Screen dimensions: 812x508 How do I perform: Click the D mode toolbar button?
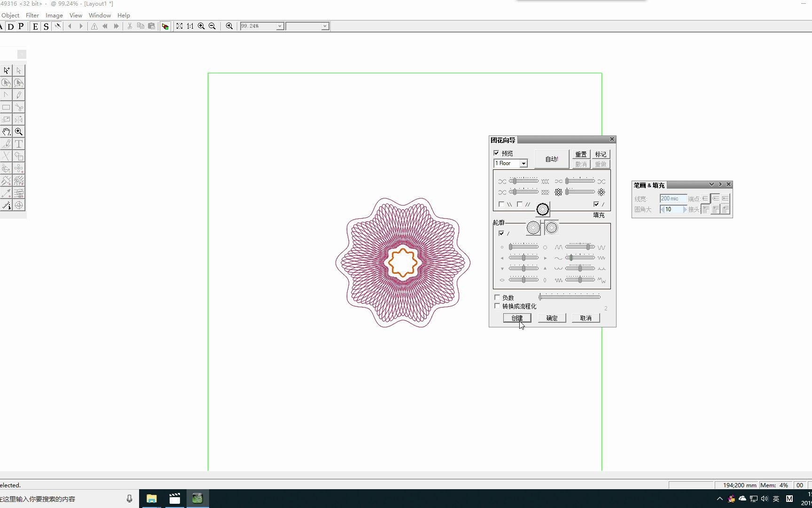(11, 26)
